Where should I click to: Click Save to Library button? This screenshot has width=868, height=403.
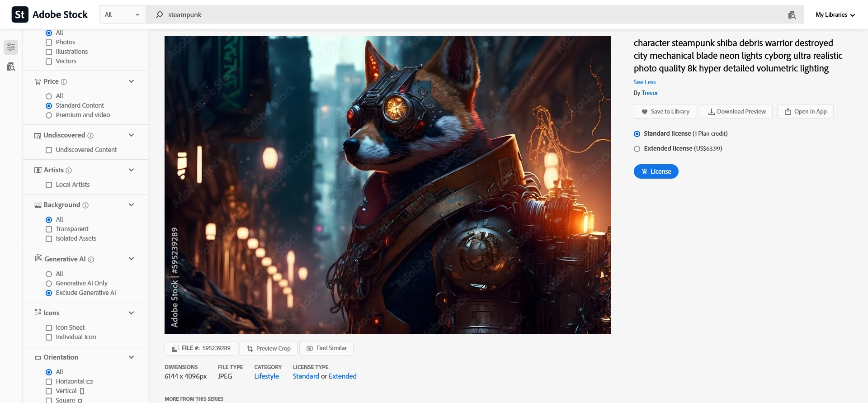click(x=665, y=112)
